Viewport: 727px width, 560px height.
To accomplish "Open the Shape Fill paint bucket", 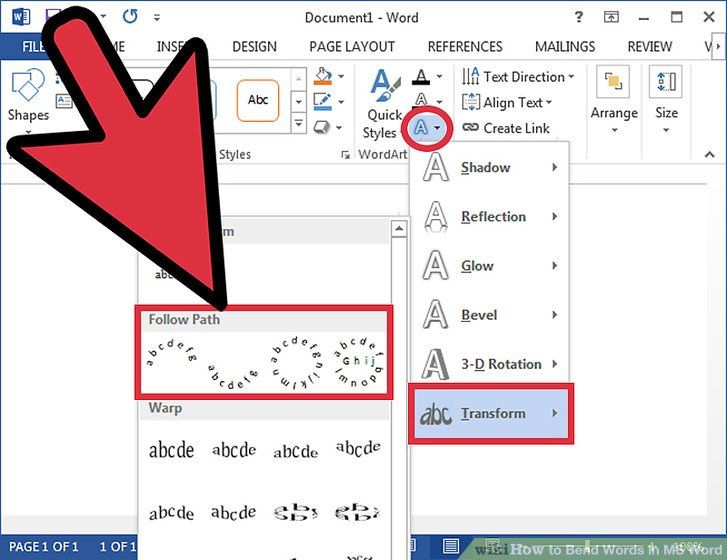I will 323,76.
